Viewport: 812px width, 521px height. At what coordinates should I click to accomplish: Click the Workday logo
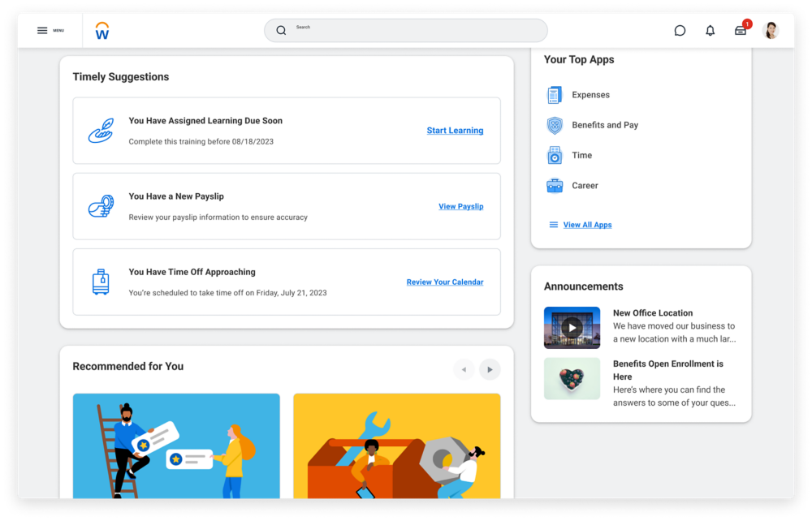tap(101, 30)
